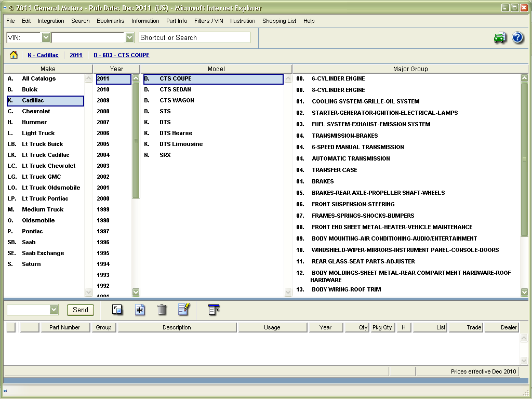The height and width of the screenshot is (399, 532).
Task: Open the Help menu
Action: [x=309, y=21]
